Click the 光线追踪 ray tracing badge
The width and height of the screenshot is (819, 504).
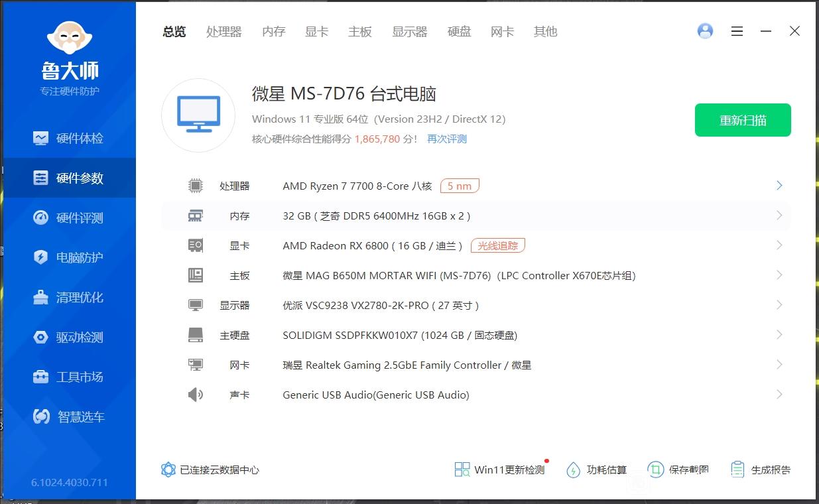[498, 245]
